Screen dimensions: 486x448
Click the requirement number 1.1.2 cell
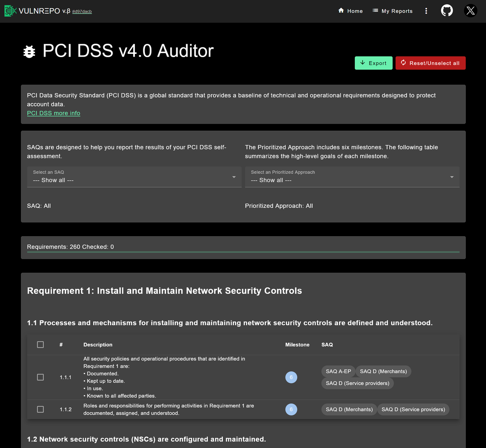[x=66, y=410]
